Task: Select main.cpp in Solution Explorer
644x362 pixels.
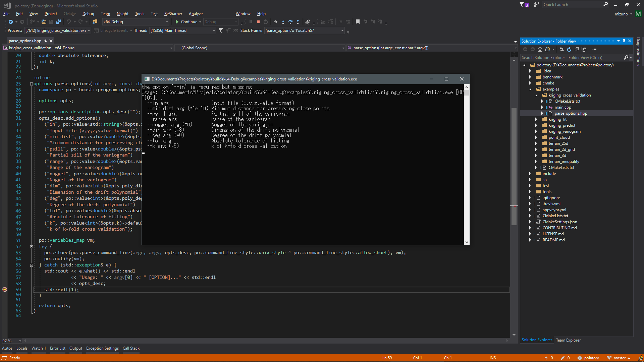Action: 563,107
